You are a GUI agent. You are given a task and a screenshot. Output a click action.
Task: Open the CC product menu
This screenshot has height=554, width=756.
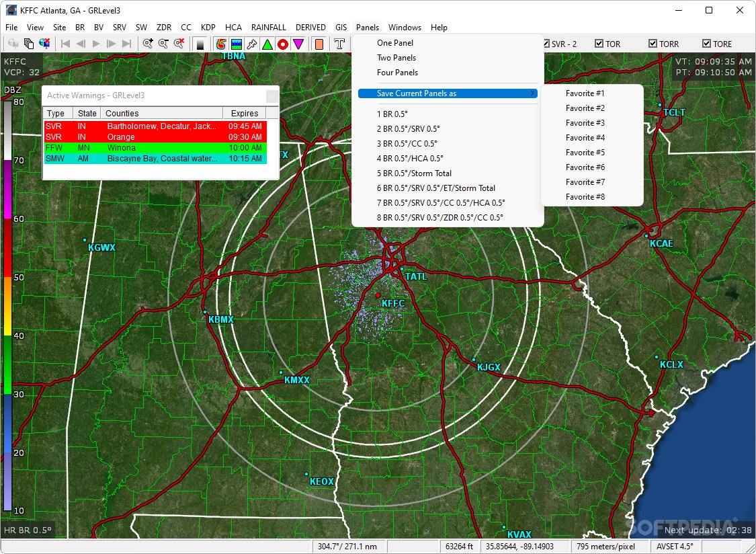pyautogui.click(x=186, y=28)
